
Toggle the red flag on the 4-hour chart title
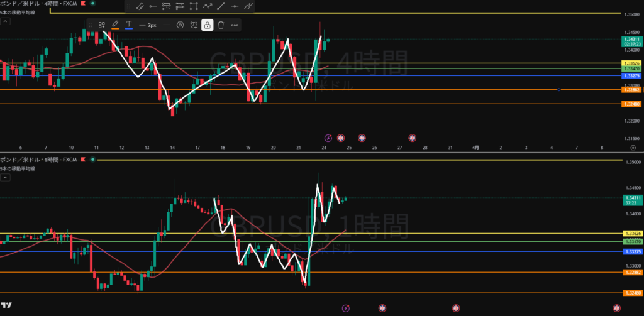tap(82, 3)
